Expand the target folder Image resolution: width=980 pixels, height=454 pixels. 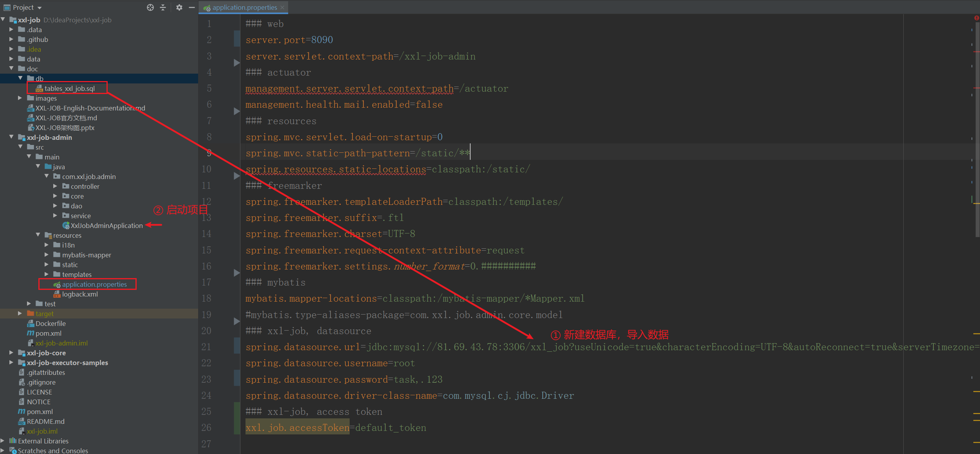(20, 314)
